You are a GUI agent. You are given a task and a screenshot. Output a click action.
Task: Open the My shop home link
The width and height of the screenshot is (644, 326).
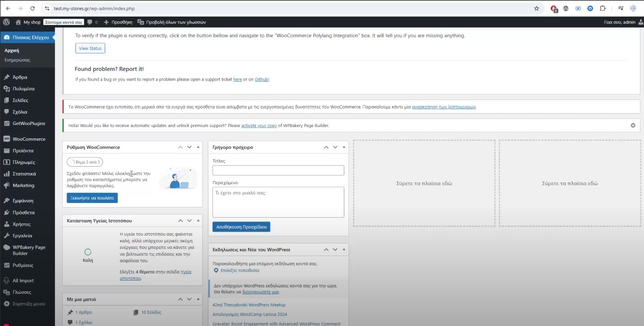[28, 22]
